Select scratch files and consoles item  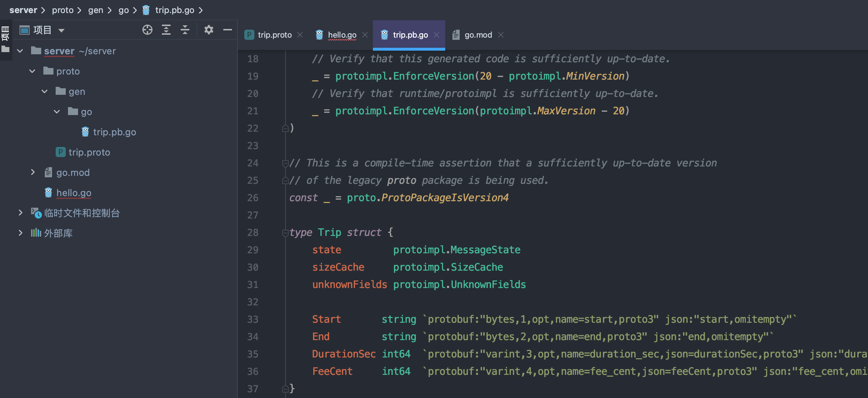pyautogui.click(x=82, y=213)
